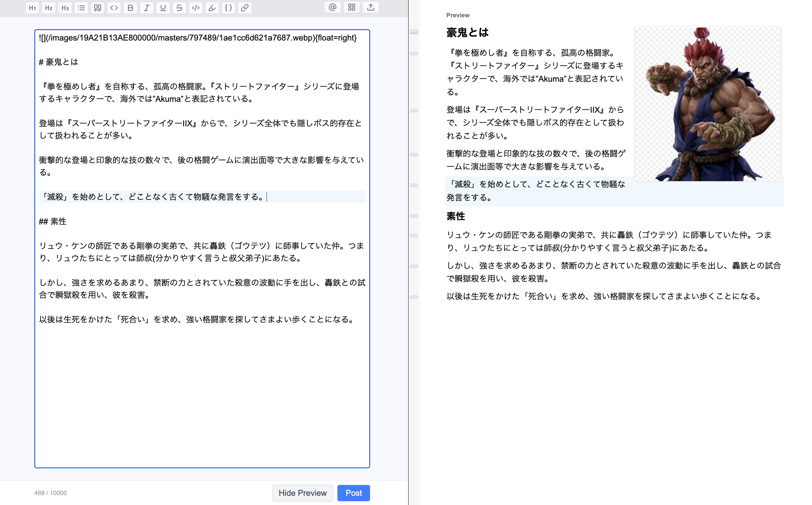The image size is (812, 505).
Task: Click the Akuma character image in the preview
Action: pyautogui.click(x=708, y=104)
